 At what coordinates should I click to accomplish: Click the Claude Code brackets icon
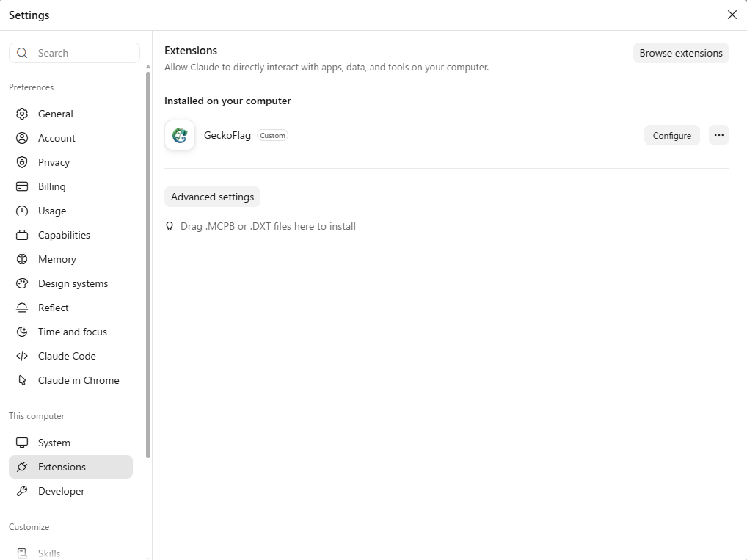point(22,356)
